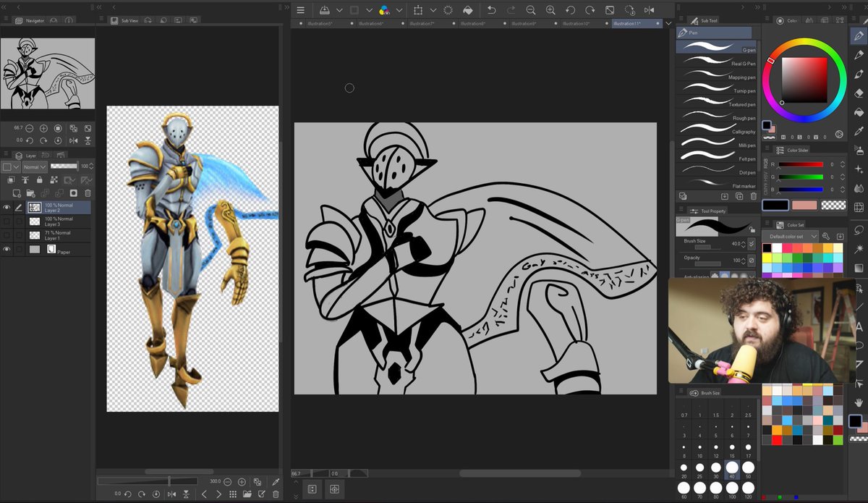Toggle the brush Opacity dynamics button

751,261
